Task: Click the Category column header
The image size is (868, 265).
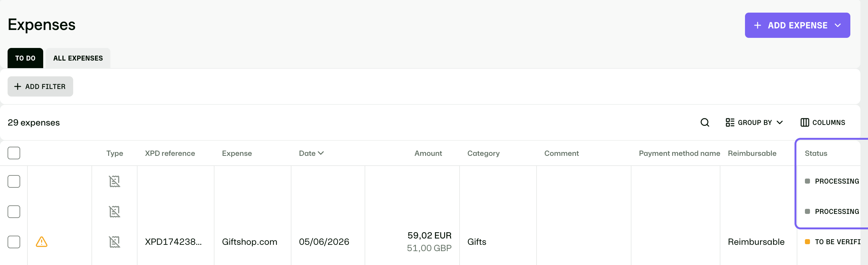Action: [x=483, y=153]
